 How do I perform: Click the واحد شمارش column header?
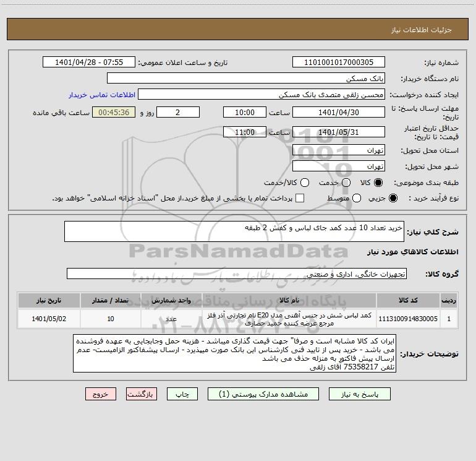pos(171,300)
